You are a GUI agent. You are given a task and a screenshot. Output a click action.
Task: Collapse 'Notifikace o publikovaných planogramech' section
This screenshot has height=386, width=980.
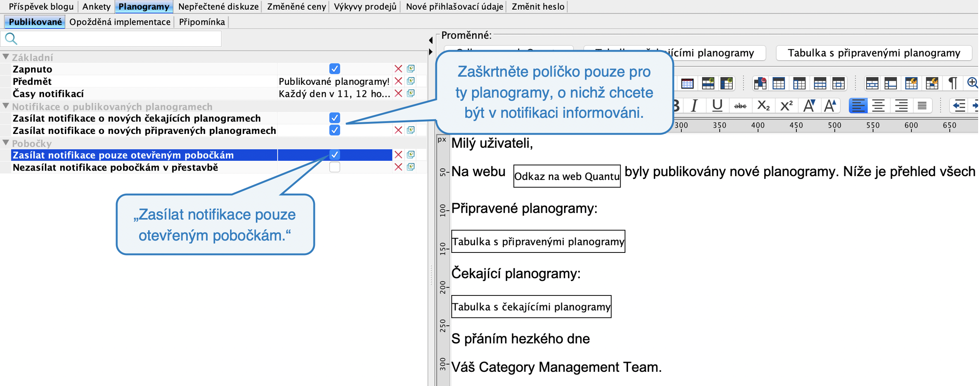(x=6, y=106)
